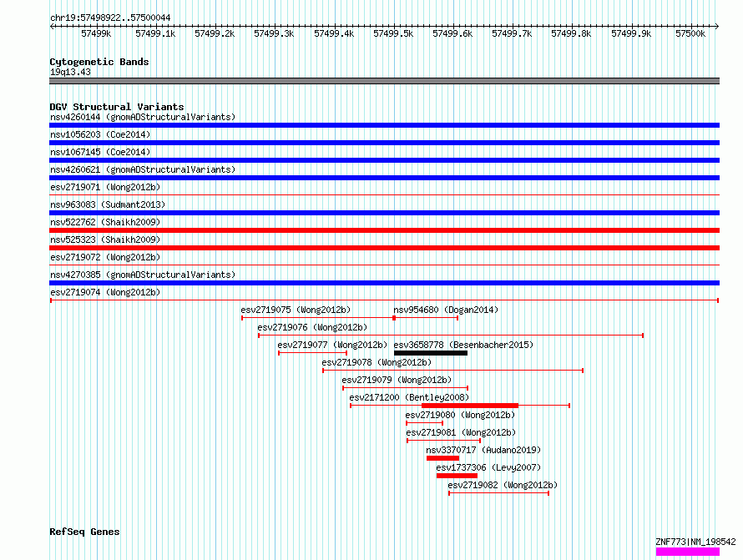This screenshot has height=560, width=743.
Task: Select esv2719076 (Wong2012b) label
Action: point(312,327)
